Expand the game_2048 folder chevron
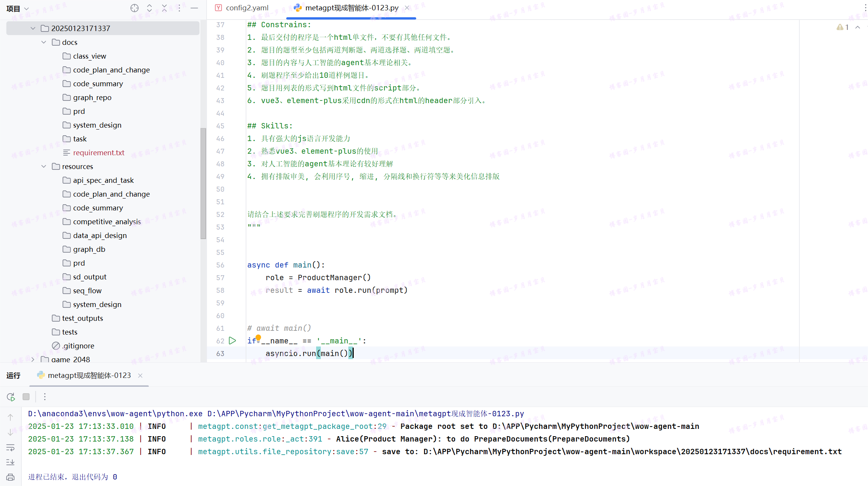Screen dimensions: 868x486 (x=33, y=359)
